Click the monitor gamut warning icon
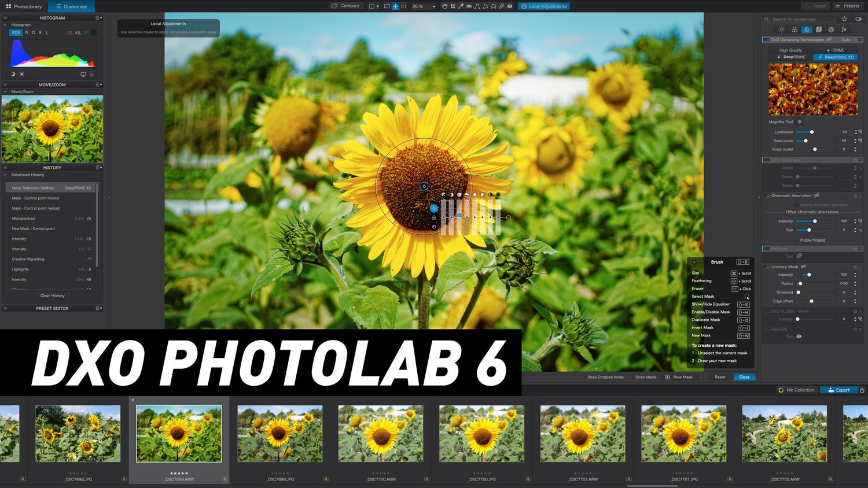868x488 pixels. [x=83, y=75]
